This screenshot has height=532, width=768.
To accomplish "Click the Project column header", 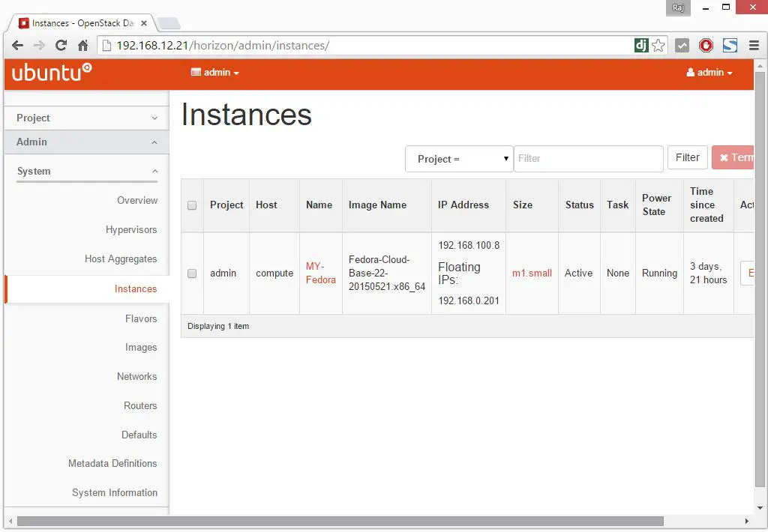I will (x=226, y=205).
